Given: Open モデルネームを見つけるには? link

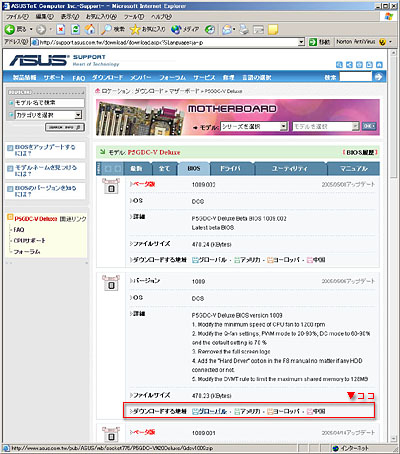Looking at the screenshot, I should pos(46,170).
